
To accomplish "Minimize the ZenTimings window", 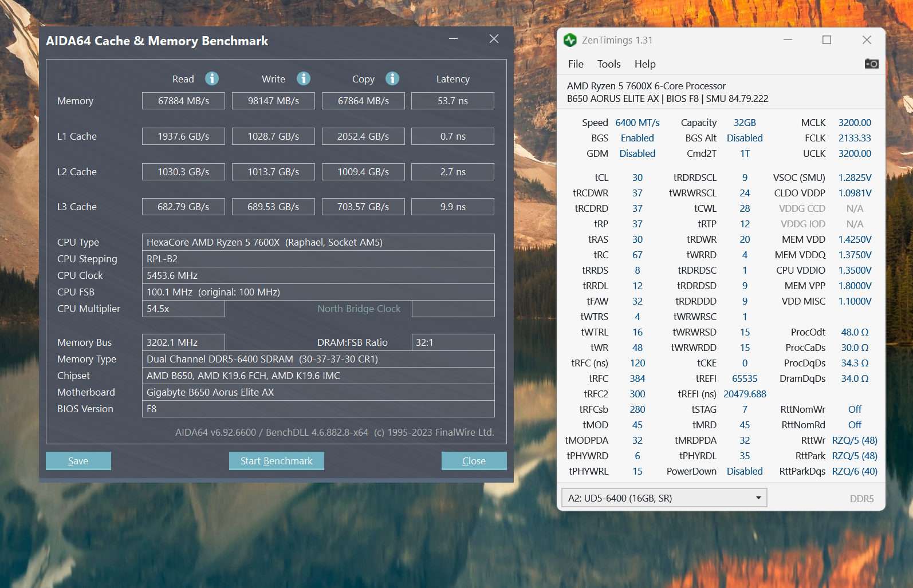I will click(788, 40).
